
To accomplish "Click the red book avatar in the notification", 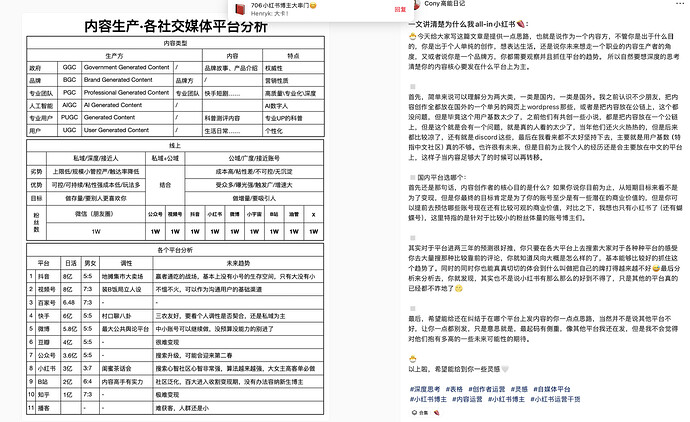I will pos(240,9).
